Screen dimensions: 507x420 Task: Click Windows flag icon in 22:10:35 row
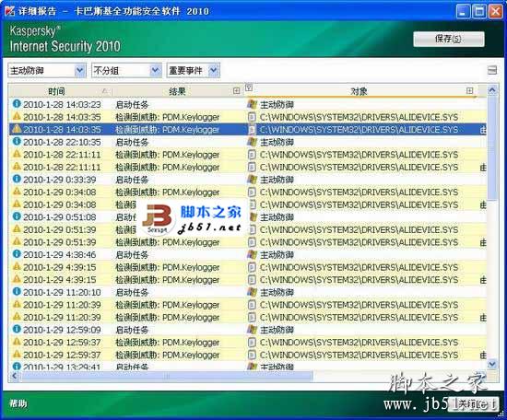click(x=253, y=142)
